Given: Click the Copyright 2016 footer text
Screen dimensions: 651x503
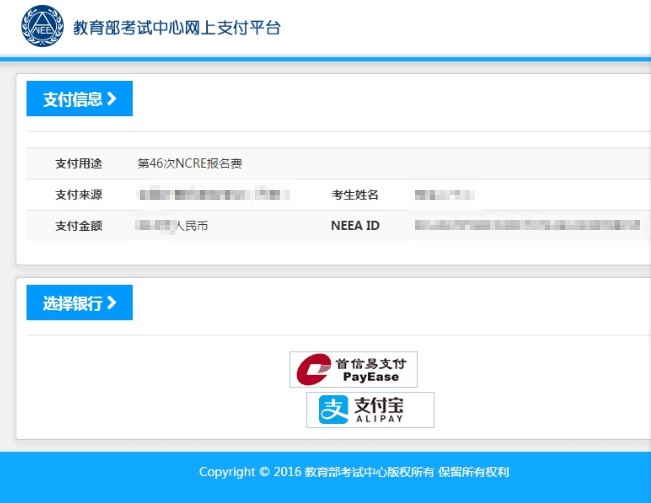Looking at the screenshot, I should tap(354, 472).
